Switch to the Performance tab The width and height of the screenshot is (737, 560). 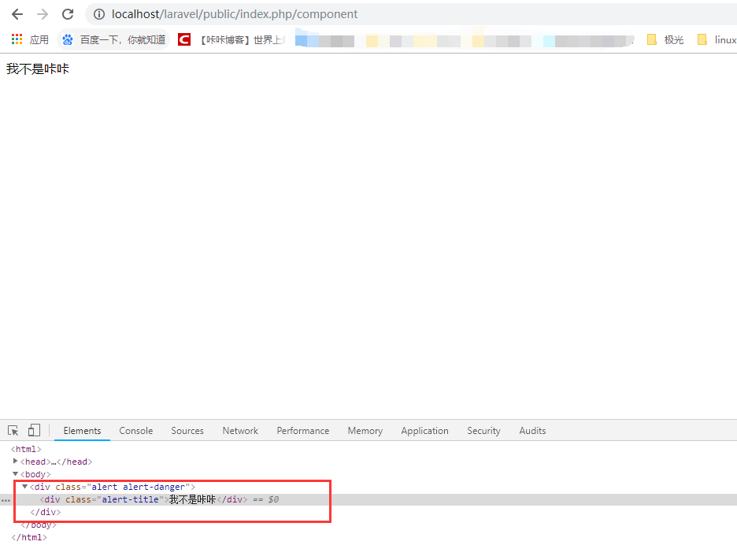[302, 431]
